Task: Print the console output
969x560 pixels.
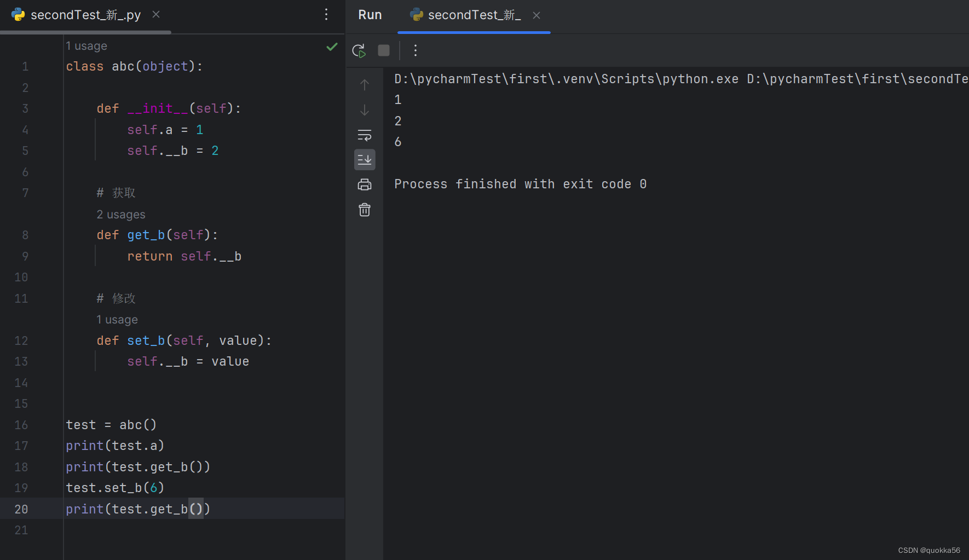Action: tap(365, 184)
